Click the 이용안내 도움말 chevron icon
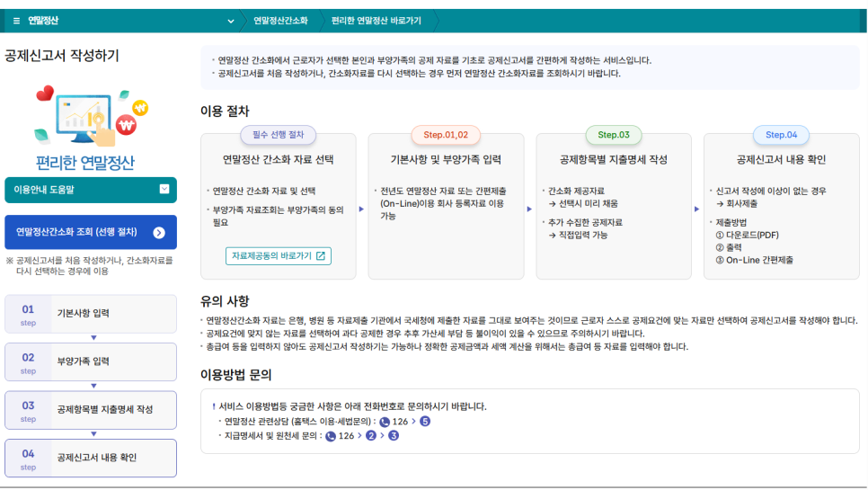Viewport: 868px width, 490px height. pos(164,190)
